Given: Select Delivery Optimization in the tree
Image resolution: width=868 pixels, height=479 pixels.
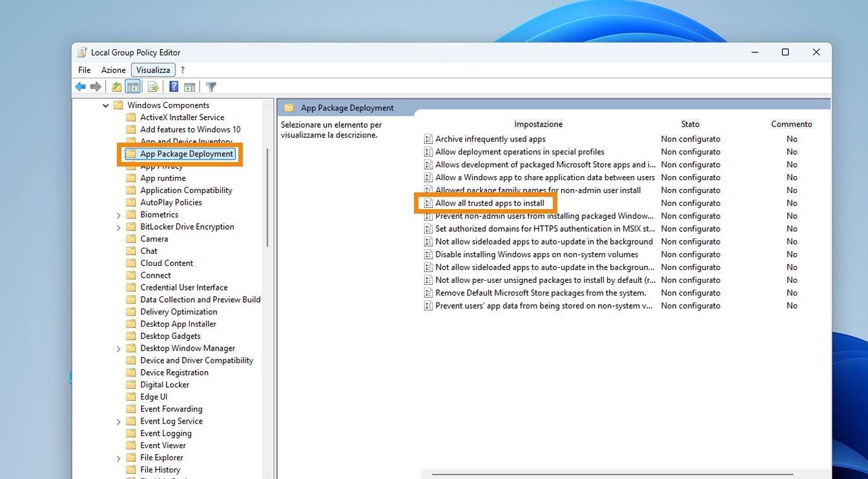Looking at the screenshot, I should (x=179, y=312).
